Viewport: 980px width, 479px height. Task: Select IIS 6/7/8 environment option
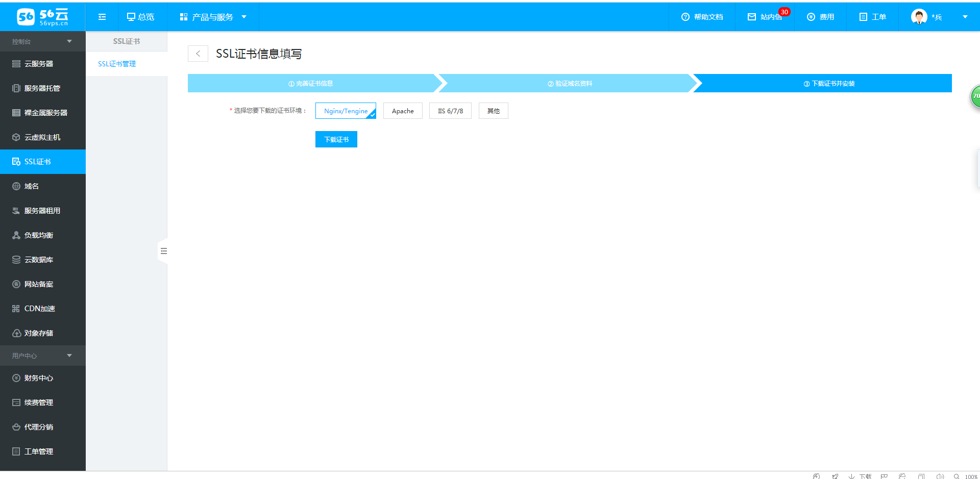tap(450, 111)
